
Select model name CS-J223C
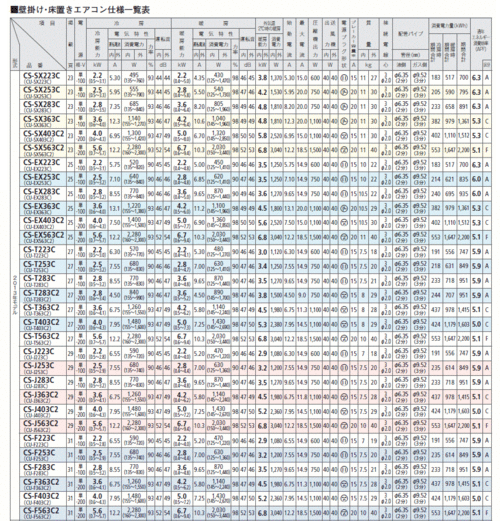[x=38, y=351]
